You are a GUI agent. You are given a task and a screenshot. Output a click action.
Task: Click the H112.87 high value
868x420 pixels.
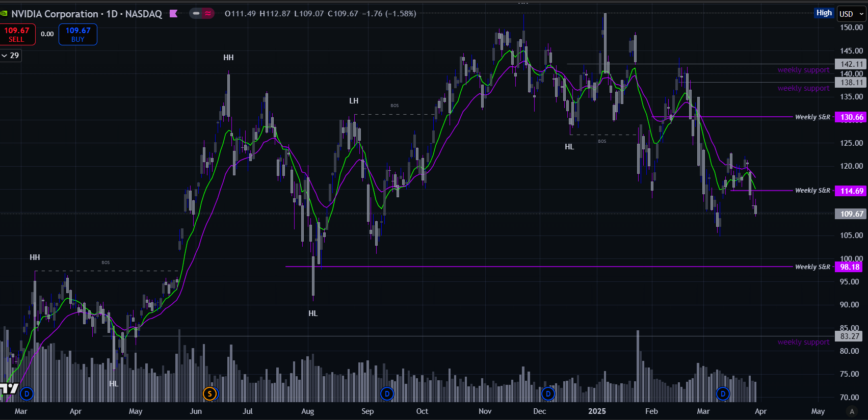tap(275, 14)
